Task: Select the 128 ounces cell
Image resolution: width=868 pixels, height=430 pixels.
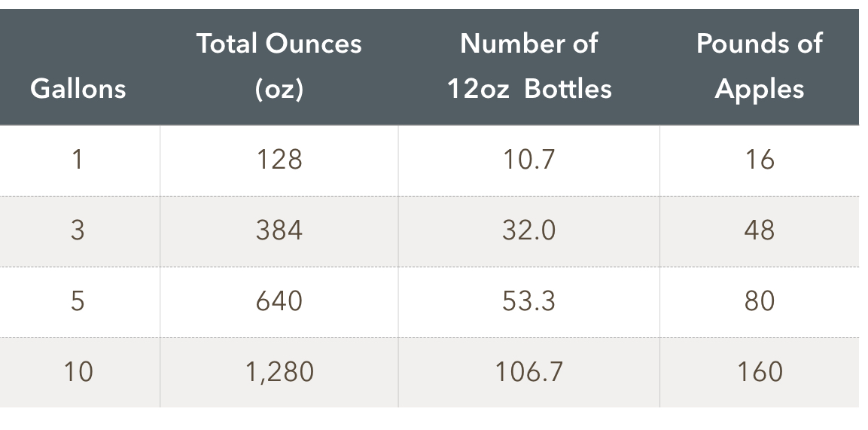Action: click(279, 160)
